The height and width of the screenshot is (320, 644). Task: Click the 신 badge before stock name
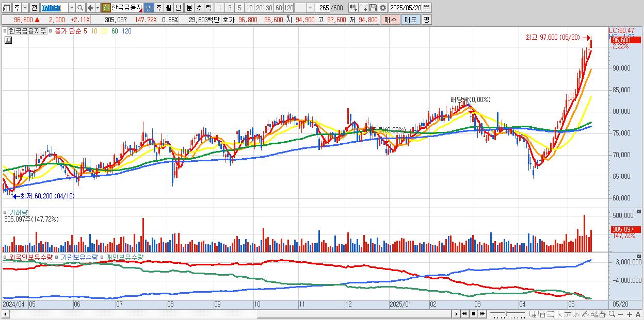(106, 8)
